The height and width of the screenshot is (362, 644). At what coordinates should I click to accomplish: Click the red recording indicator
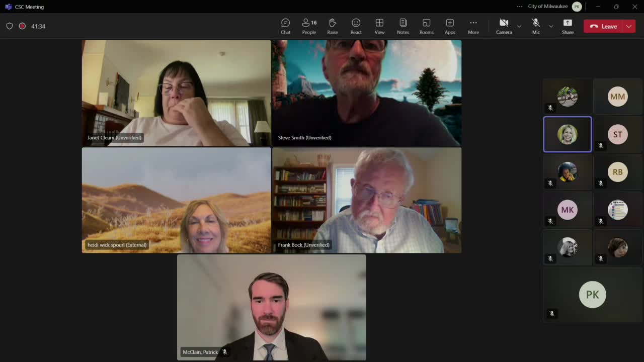pyautogui.click(x=22, y=26)
